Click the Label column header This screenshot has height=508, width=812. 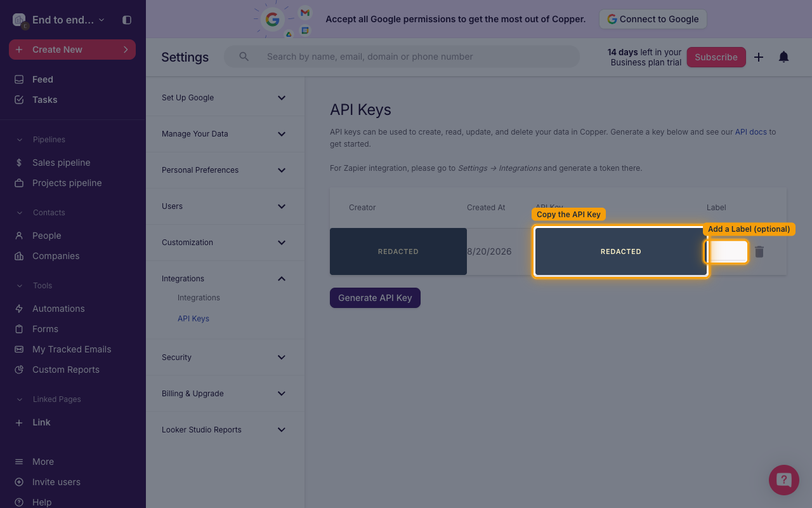coord(716,208)
